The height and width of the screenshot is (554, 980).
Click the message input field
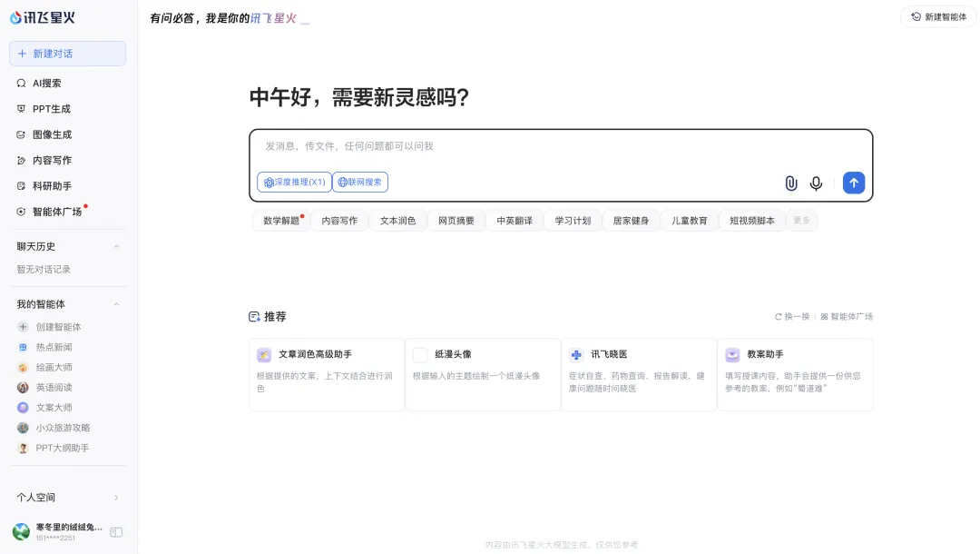561,146
